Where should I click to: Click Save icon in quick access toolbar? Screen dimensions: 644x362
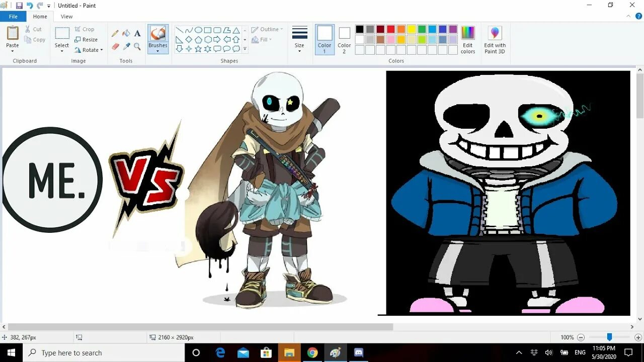[x=19, y=6]
